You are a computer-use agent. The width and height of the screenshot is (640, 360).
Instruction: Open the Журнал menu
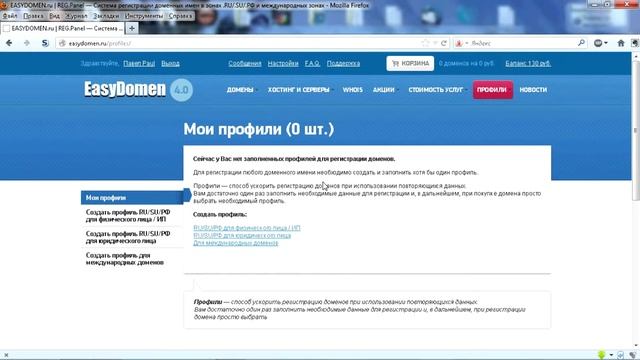click(76, 16)
